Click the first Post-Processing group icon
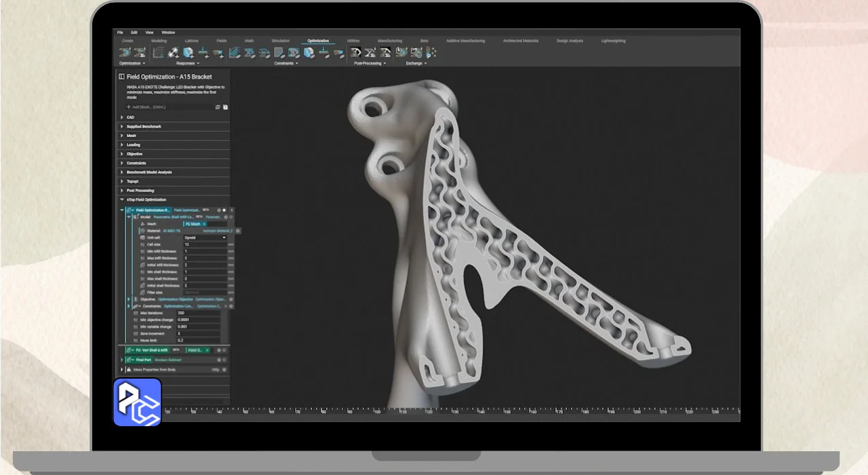This screenshot has height=475, width=868. (x=355, y=52)
